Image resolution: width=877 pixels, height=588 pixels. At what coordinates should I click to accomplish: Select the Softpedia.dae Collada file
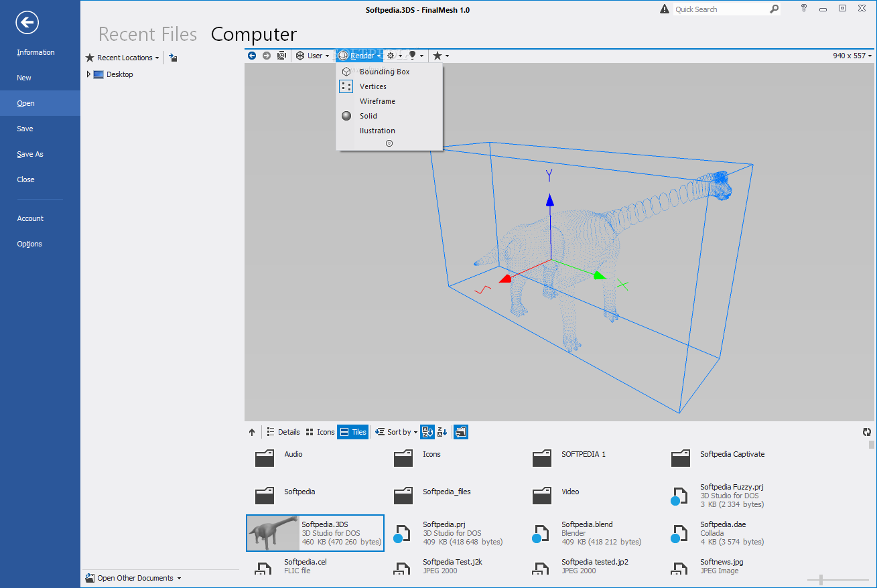point(731,533)
